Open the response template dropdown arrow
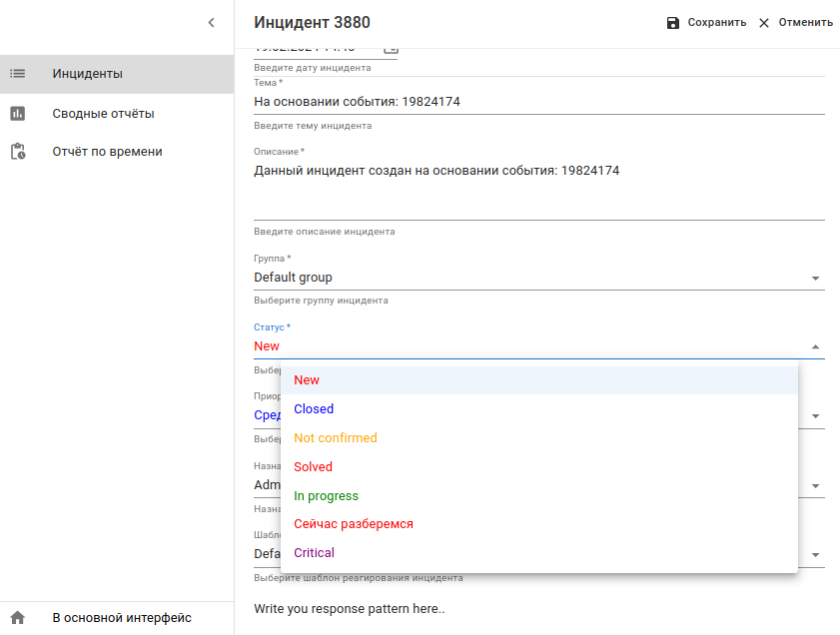The height and width of the screenshot is (635, 840). click(x=815, y=555)
